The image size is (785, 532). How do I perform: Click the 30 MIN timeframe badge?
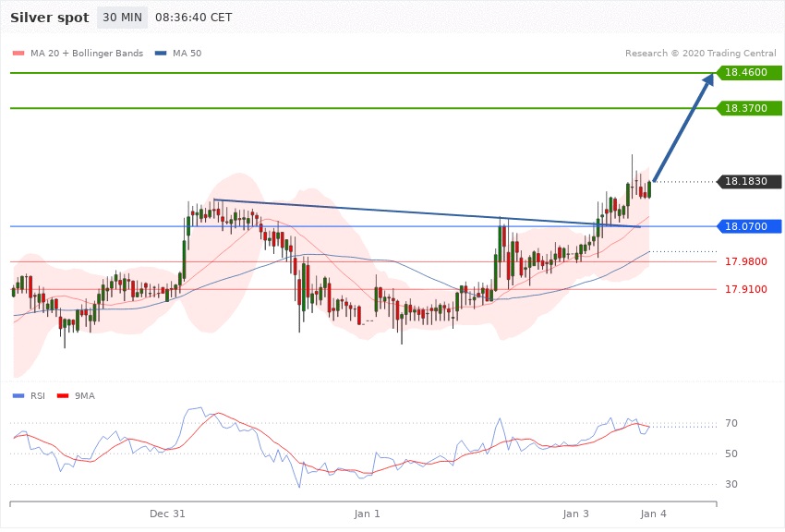click(122, 18)
